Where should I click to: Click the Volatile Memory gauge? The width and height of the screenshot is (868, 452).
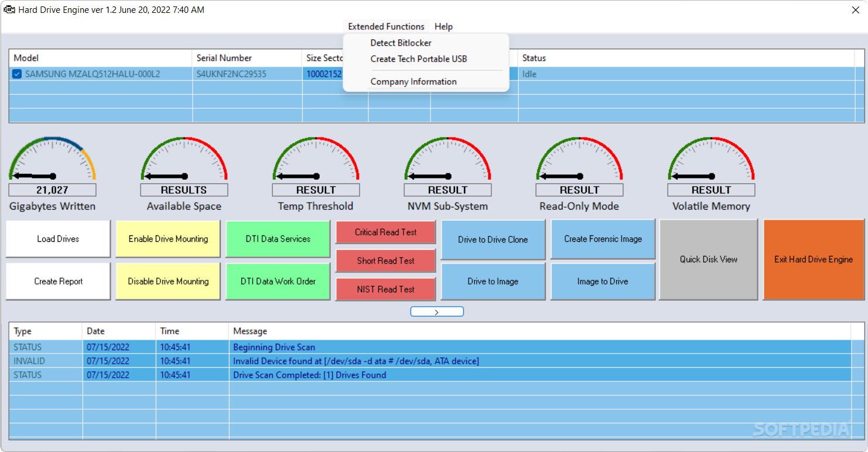(711, 159)
